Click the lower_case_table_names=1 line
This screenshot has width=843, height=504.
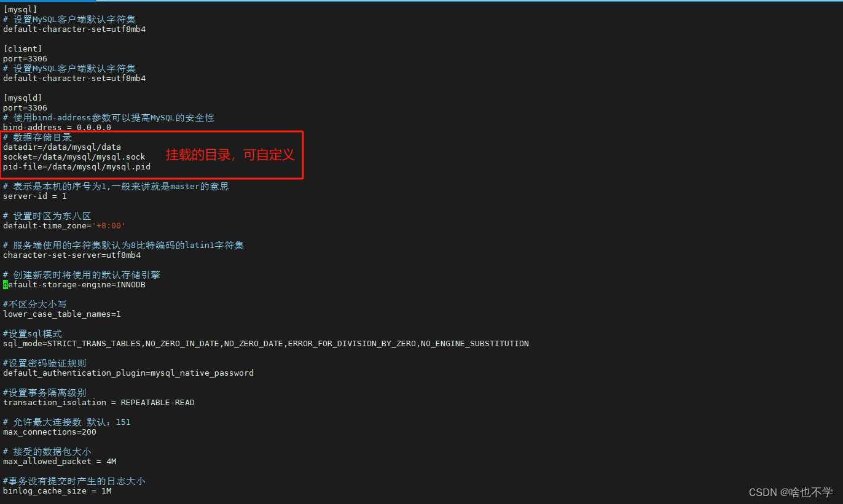[x=61, y=314]
